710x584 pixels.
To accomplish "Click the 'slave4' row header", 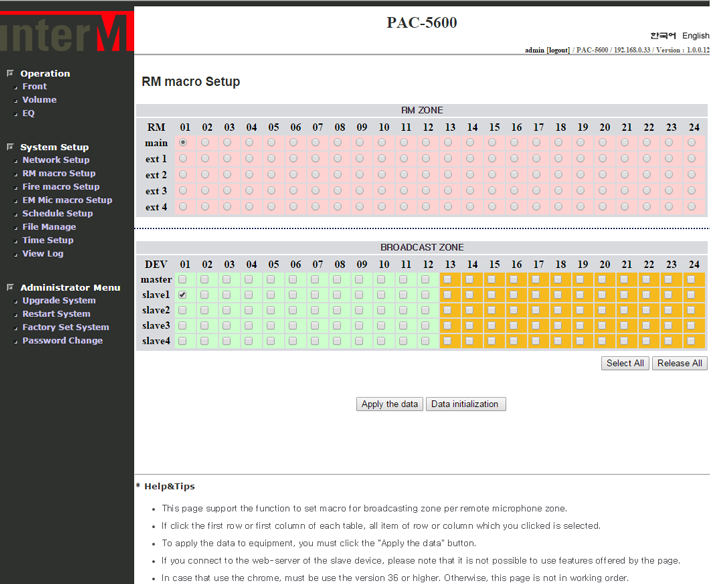I will tap(156, 341).
